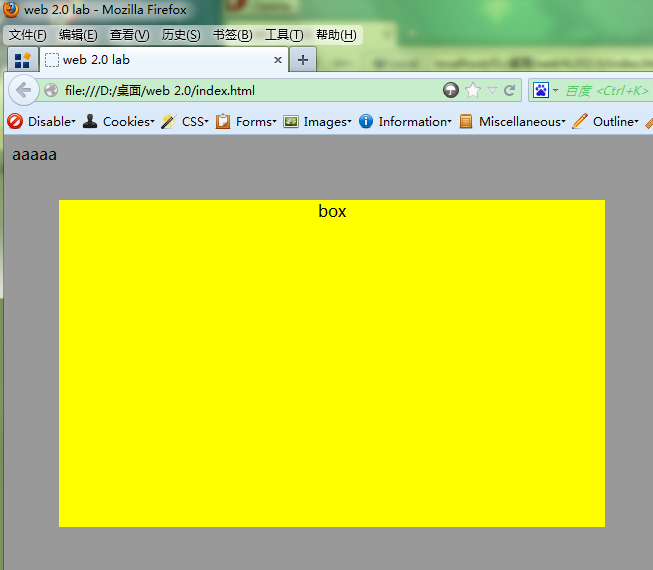Open a new tab with plus button

point(303,60)
